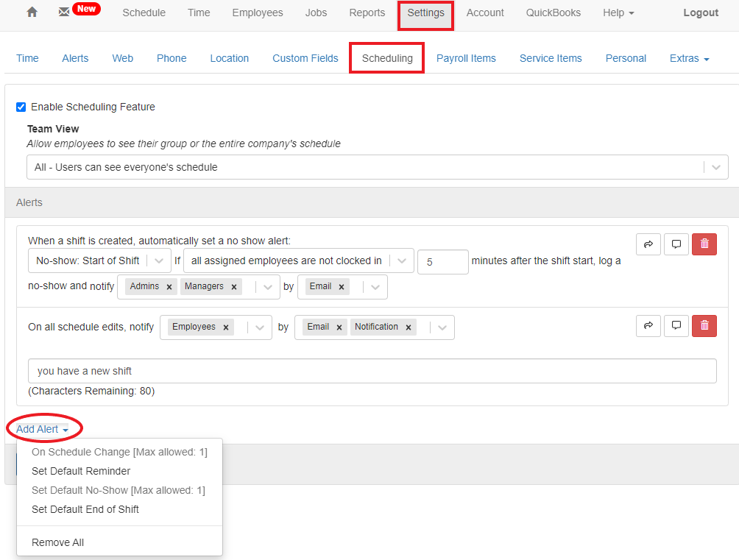Open the Extras tab dropdown
This screenshot has height=560, width=739.
689,58
